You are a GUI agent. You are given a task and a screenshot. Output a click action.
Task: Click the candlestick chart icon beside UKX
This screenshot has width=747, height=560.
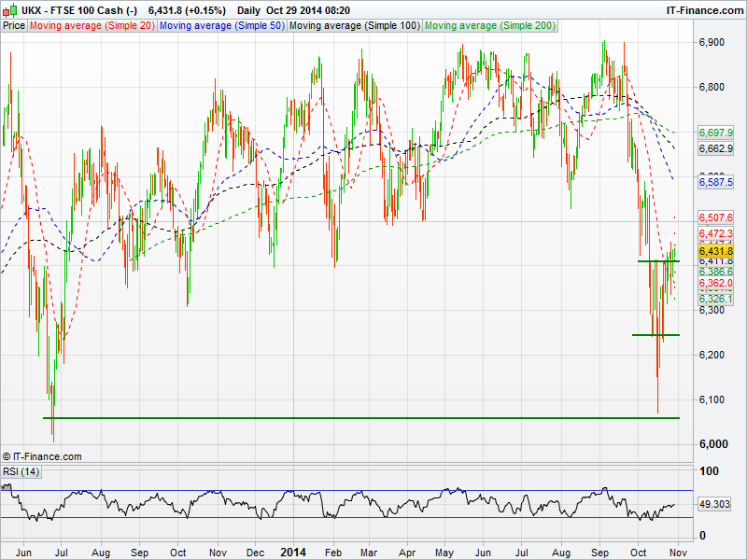coord(8,10)
